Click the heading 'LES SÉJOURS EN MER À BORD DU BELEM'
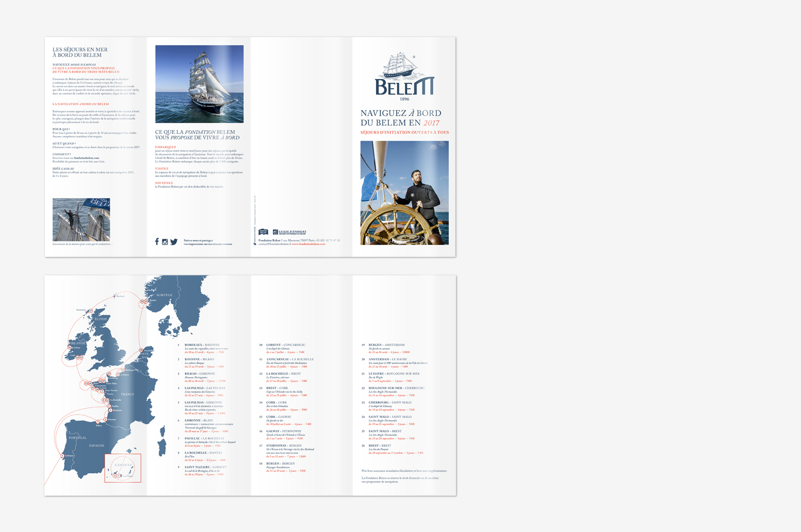This screenshot has height=532, width=801. tap(80, 52)
